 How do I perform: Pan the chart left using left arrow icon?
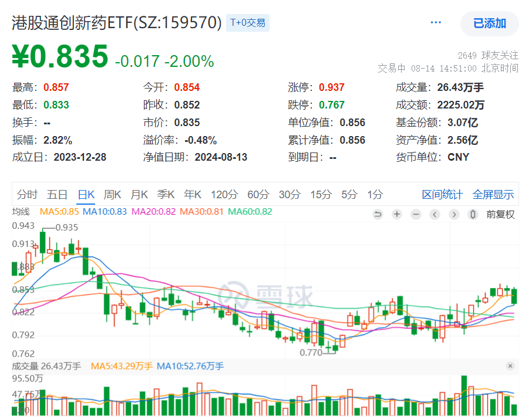435,215
